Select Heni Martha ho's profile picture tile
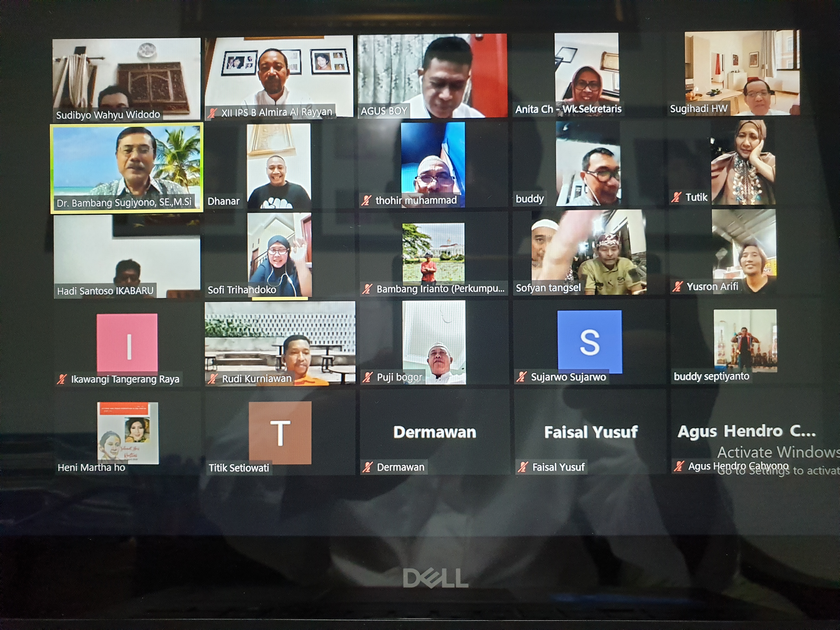The width and height of the screenshot is (840, 630). pos(127,433)
